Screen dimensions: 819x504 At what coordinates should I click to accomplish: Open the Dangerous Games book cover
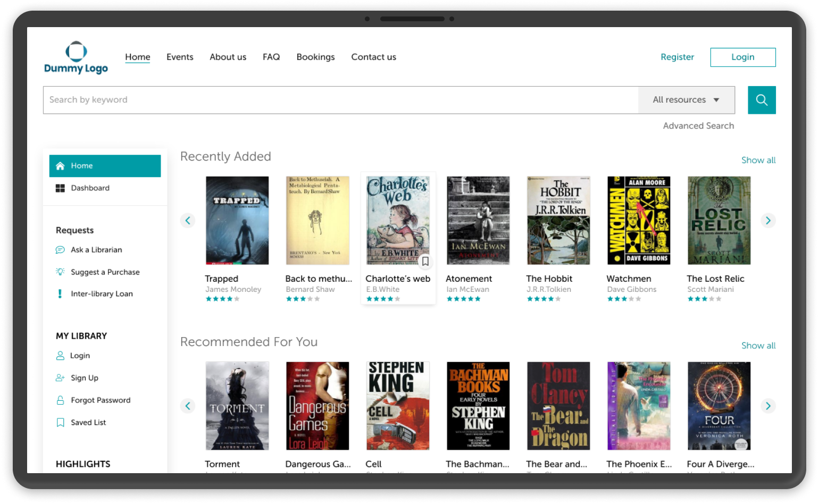(317, 406)
